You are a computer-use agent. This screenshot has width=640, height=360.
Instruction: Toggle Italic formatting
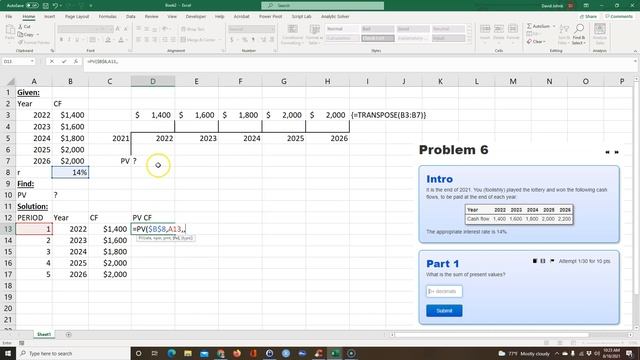click(x=69, y=40)
